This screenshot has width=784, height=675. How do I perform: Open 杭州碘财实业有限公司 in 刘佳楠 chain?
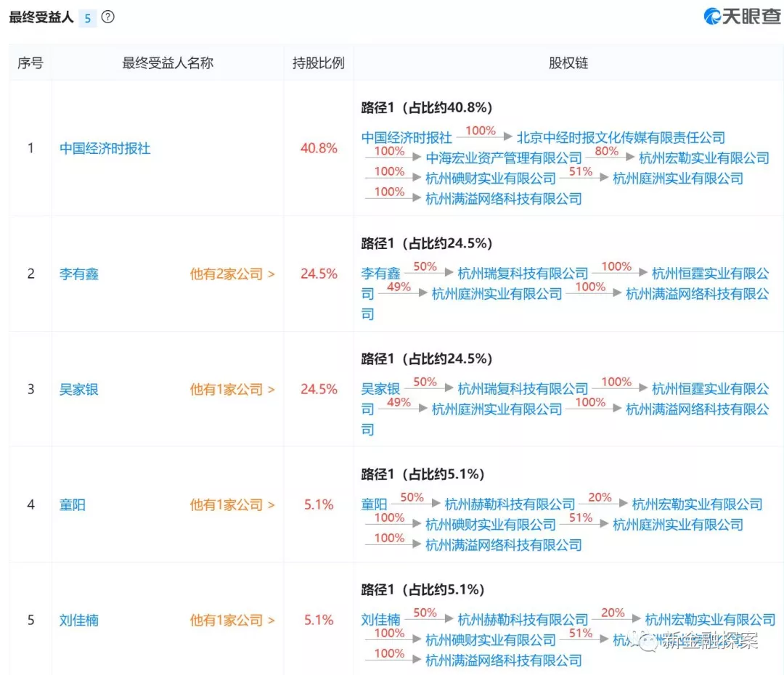pos(491,640)
